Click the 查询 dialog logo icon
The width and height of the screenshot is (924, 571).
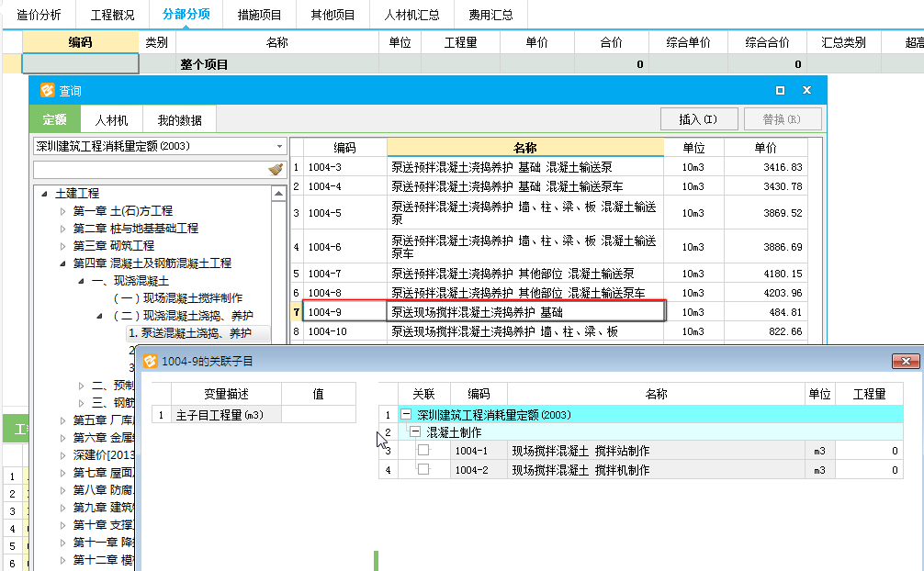point(47,90)
